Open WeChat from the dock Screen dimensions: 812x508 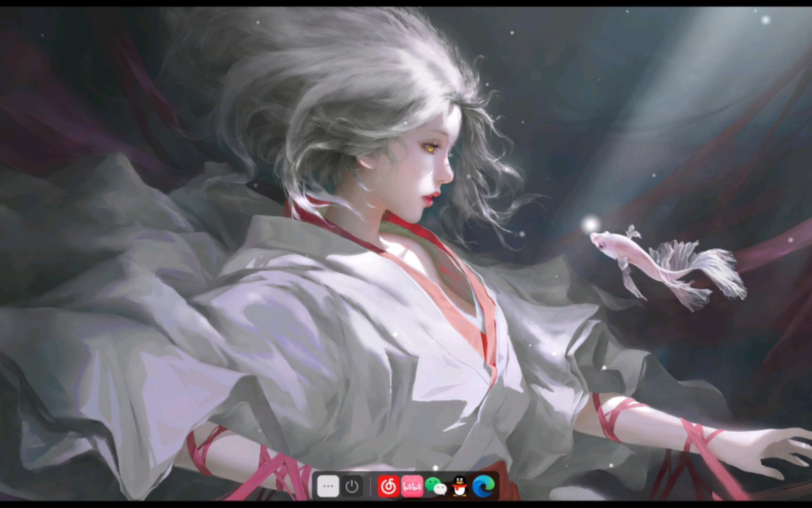tap(436, 486)
